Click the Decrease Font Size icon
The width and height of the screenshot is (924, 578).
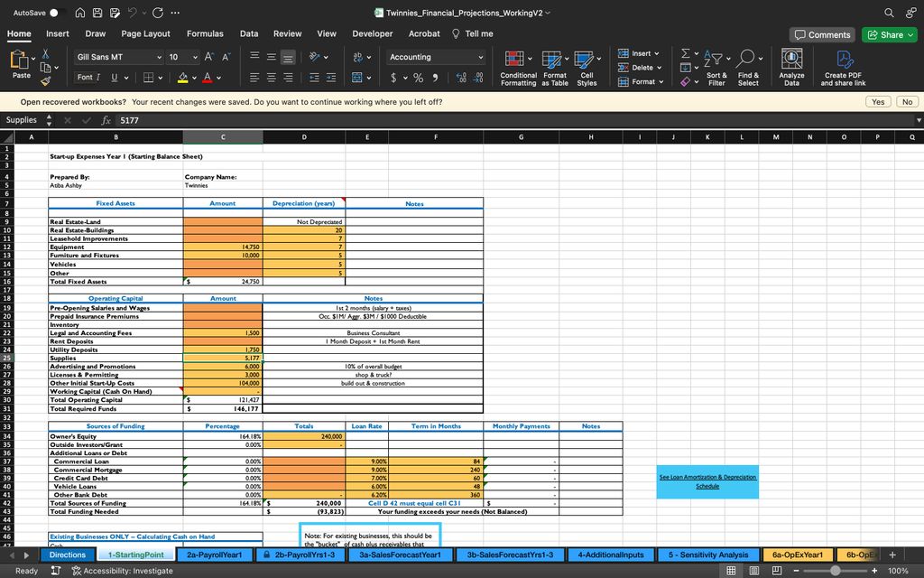[226, 57]
